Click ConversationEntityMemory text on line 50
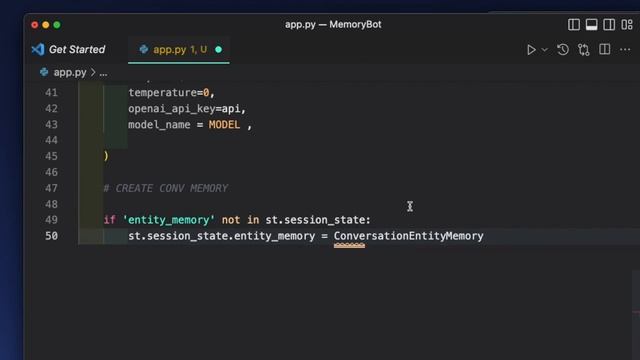 click(x=409, y=236)
